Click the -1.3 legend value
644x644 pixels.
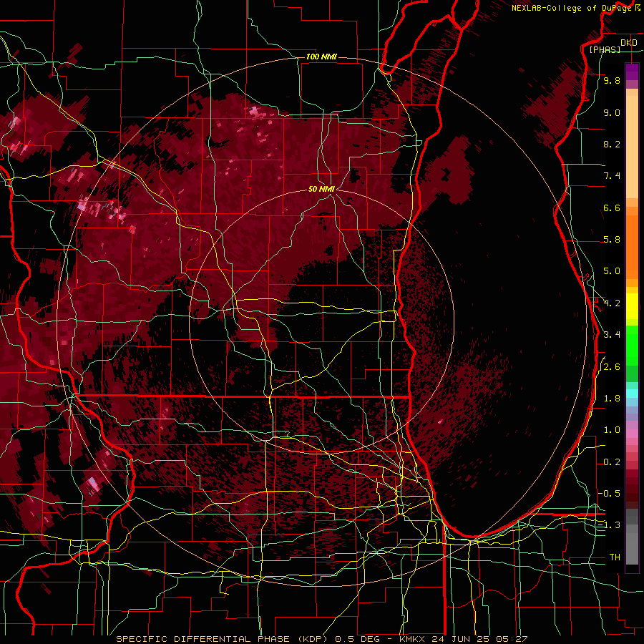point(610,525)
